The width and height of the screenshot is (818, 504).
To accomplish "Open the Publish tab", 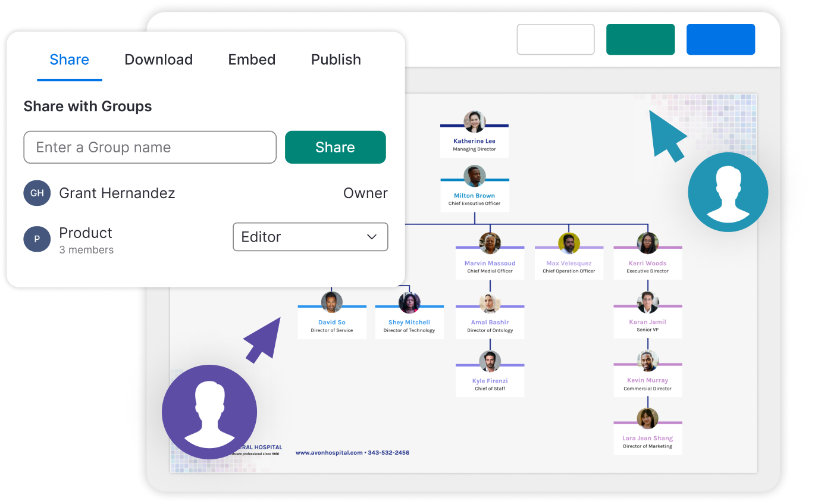I will point(336,60).
